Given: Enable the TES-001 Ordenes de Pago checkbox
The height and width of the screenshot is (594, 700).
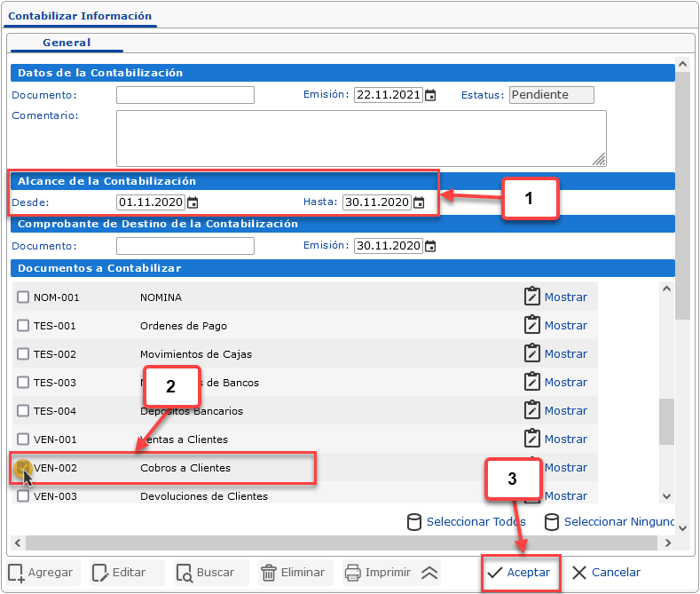Looking at the screenshot, I should point(23,326).
